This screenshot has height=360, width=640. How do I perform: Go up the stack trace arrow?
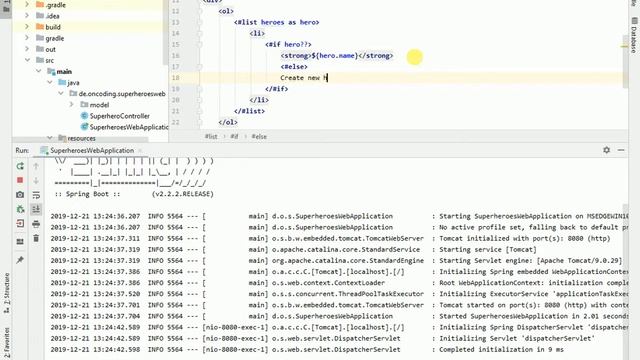36,166
